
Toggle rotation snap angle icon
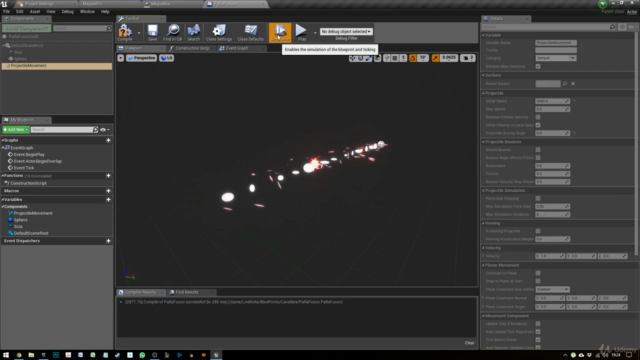pos(413,58)
